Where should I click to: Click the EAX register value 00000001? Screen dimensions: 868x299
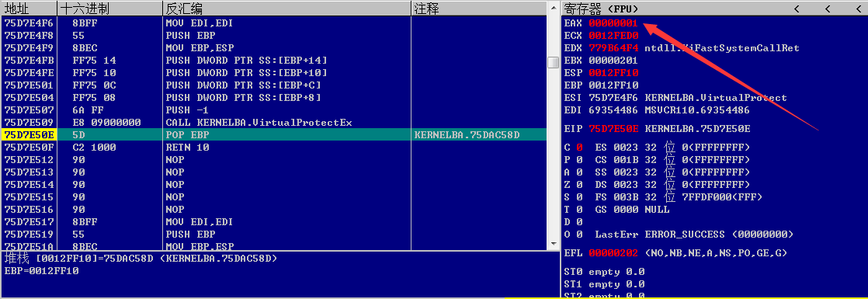[x=613, y=23]
